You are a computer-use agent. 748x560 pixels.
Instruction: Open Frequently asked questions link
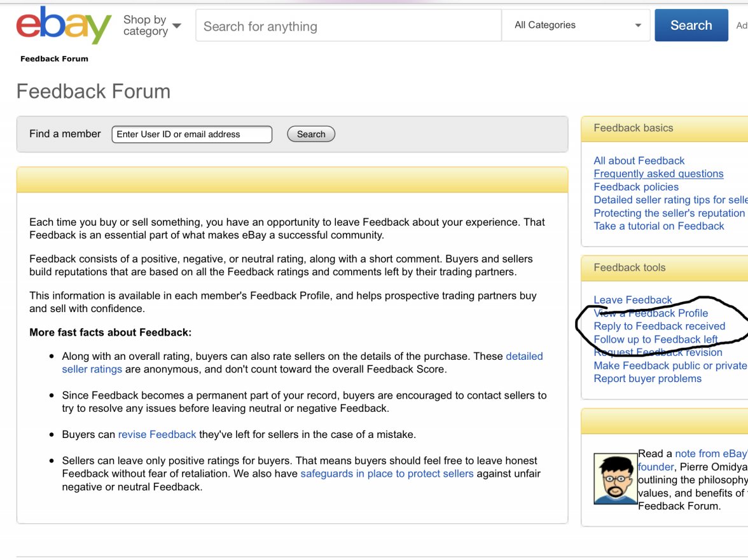pyautogui.click(x=658, y=174)
